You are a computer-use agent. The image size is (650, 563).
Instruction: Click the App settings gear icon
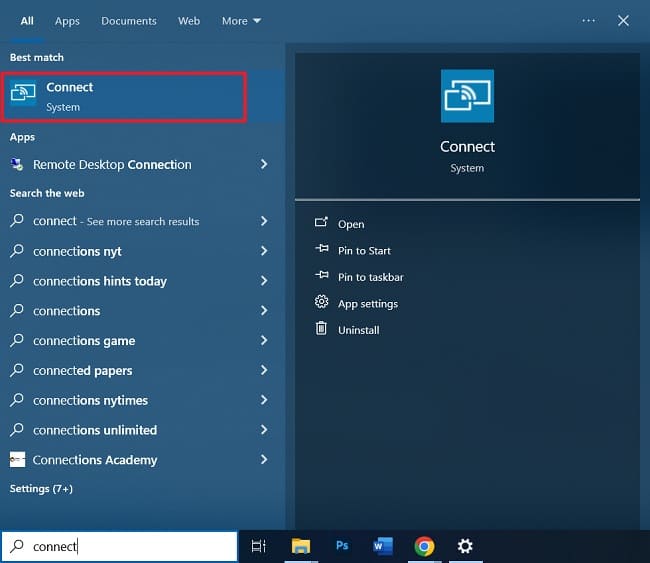click(x=321, y=301)
